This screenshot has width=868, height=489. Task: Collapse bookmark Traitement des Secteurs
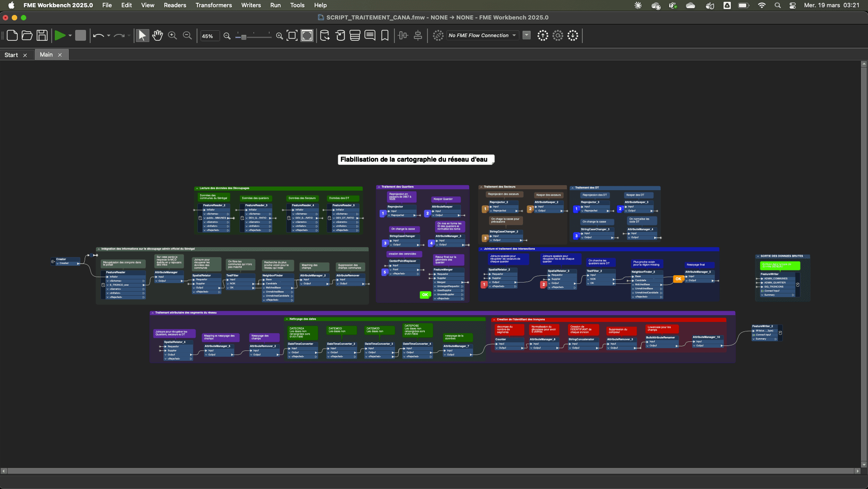481,187
